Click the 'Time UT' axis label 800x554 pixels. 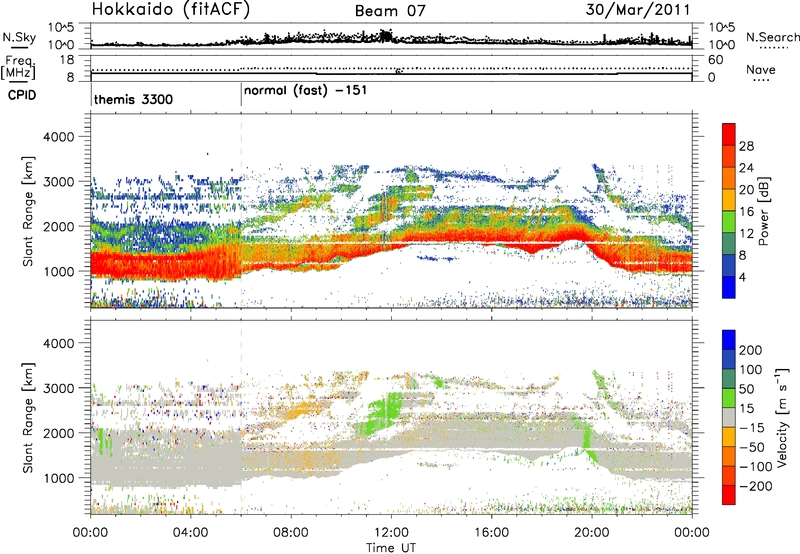click(391, 548)
